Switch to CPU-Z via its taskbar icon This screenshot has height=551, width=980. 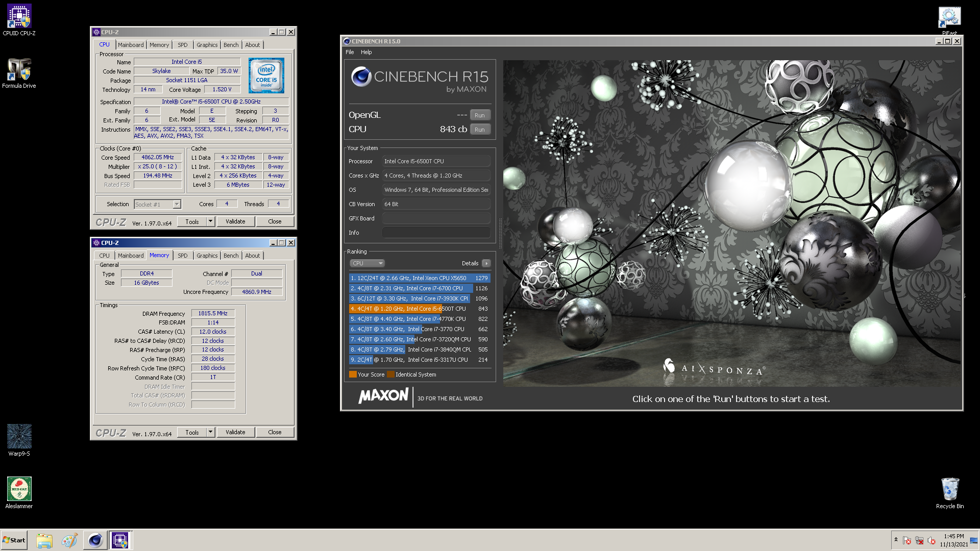click(x=120, y=540)
